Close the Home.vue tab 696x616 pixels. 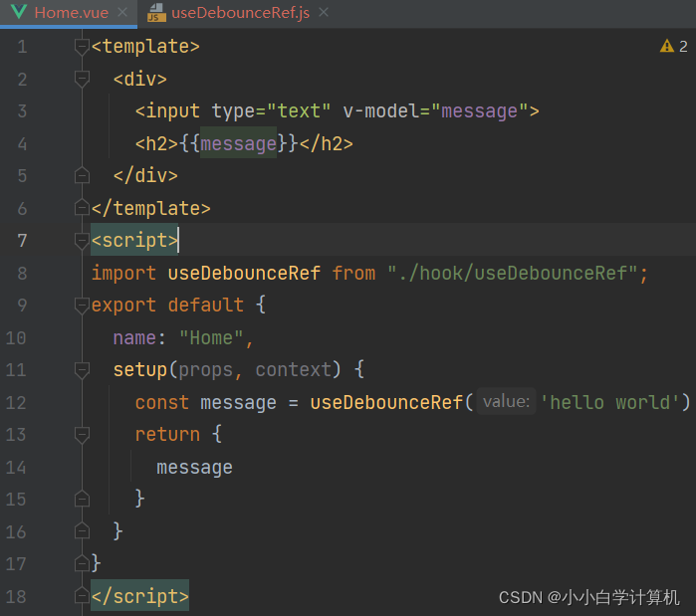[122, 12]
